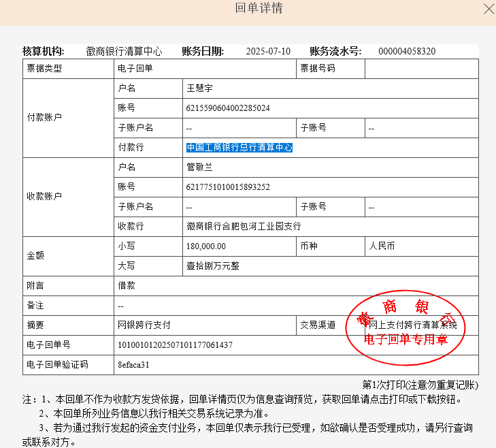Click the 第1次打印 notice text
This screenshot has width=496, height=448.
[420, 385]
